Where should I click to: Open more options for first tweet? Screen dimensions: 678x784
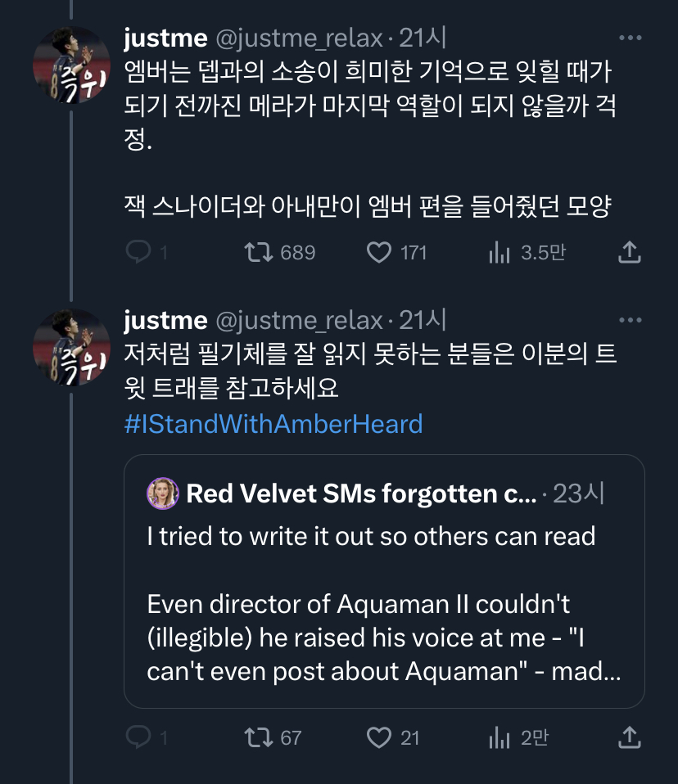pyautogui.click(x=630, y=38)
